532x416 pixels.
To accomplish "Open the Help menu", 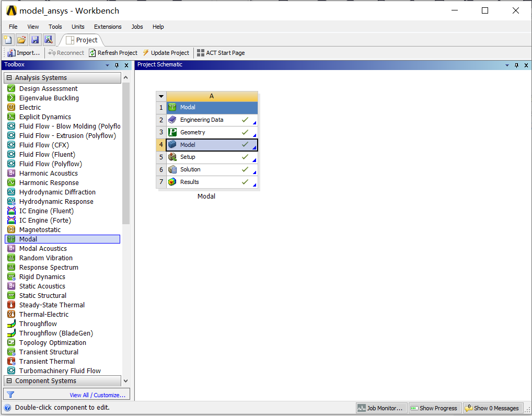I will point(158,27).
